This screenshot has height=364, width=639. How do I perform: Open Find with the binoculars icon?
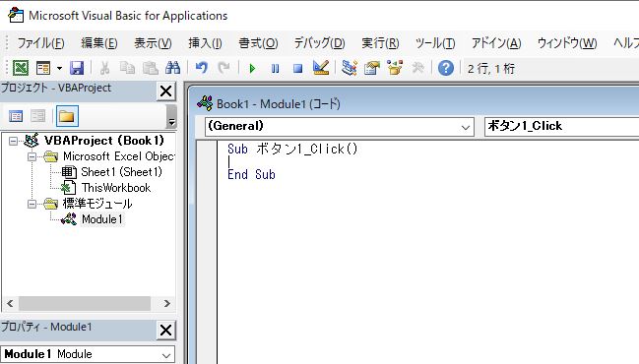click(172, 68)
